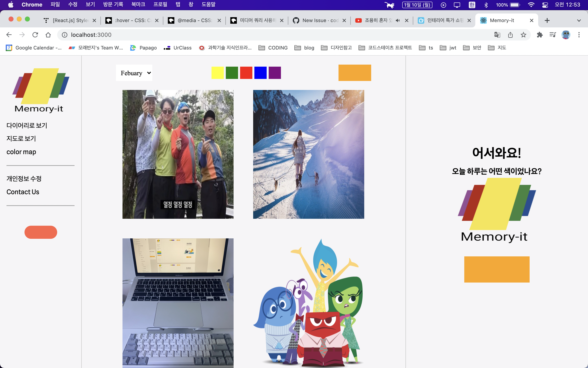588x368 pixels.
Task: Open the UrClass bookmark
Action: pyautogui.click(x=178, y=48)
